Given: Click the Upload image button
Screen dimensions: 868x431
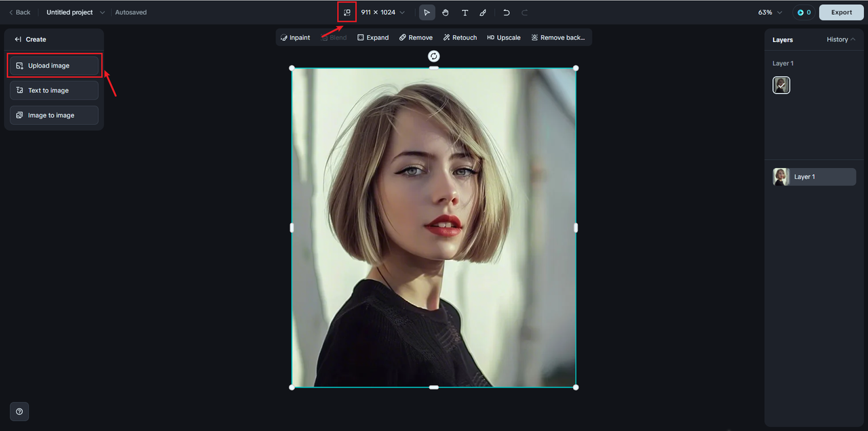Looking at the screenshot, I should [54, 66].
